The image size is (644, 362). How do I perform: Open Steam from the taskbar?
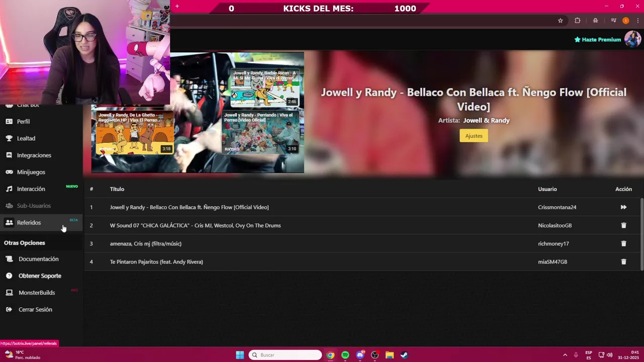pyautogui.click(x=404, y=355)
